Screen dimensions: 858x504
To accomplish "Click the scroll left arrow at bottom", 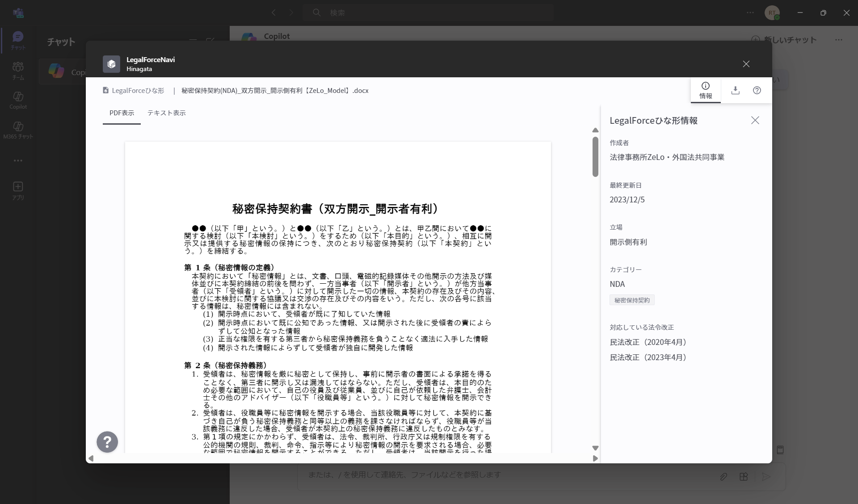I will point(91,458).
